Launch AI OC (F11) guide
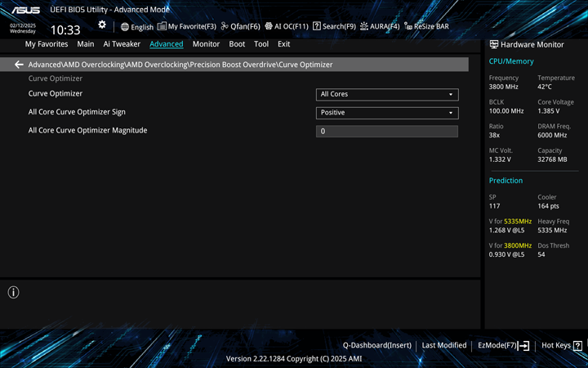This screenshot has height=368, width=588. pos(286,26)
